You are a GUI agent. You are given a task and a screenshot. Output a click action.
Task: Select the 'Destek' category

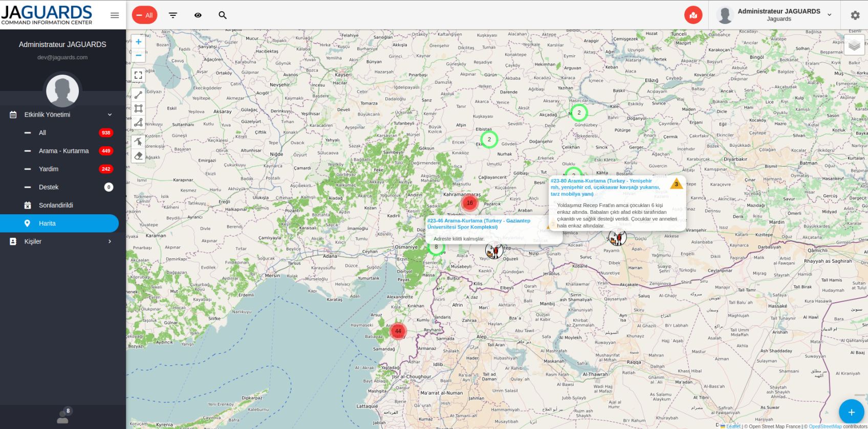click(63, 187)
